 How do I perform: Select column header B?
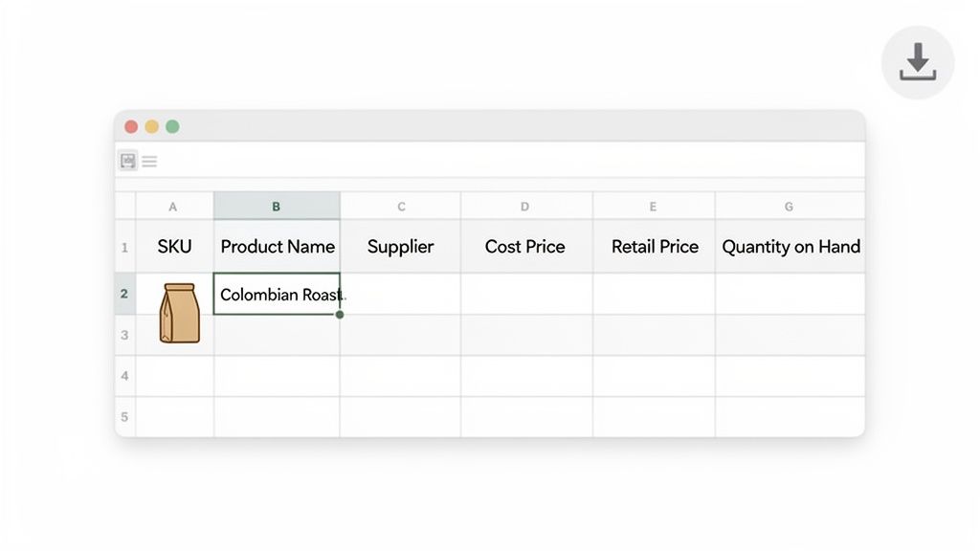[277, 206]
